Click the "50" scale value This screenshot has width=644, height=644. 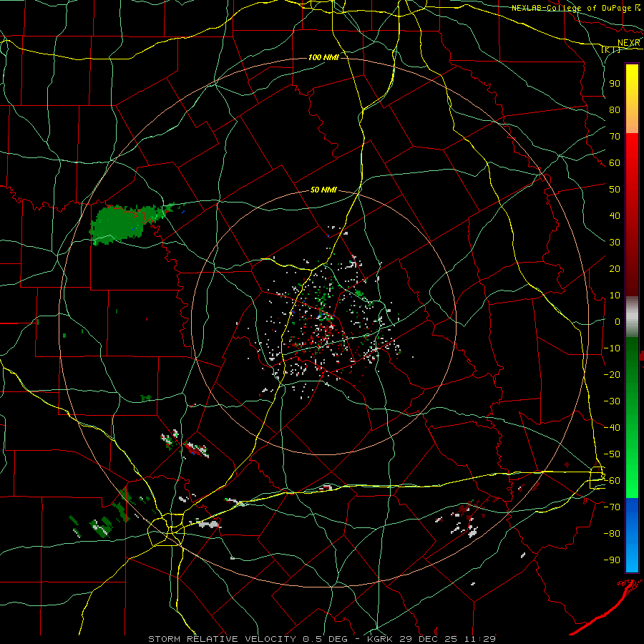(x=615, y=190)
